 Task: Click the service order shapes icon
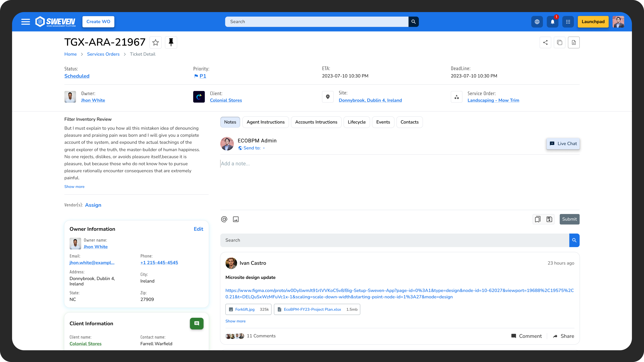pyautogui.click(x=457, y=97)
